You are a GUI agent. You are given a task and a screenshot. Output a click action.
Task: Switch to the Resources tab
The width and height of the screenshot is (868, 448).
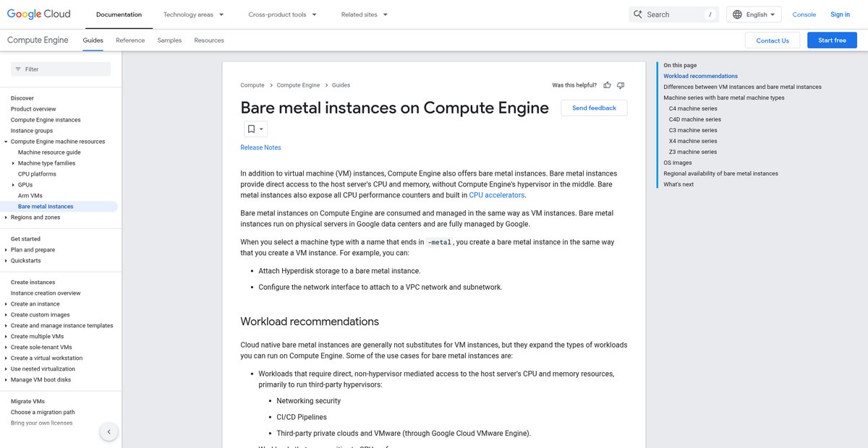point(209,40)
